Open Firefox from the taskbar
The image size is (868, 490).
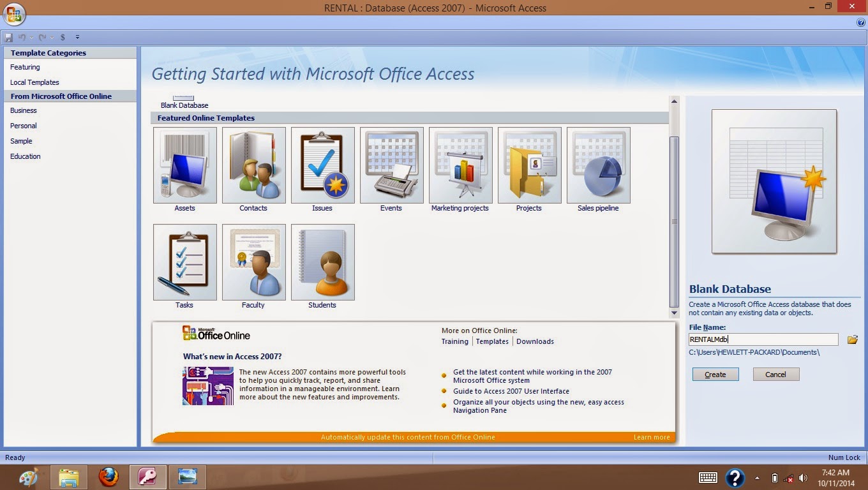tap(108, 477)
